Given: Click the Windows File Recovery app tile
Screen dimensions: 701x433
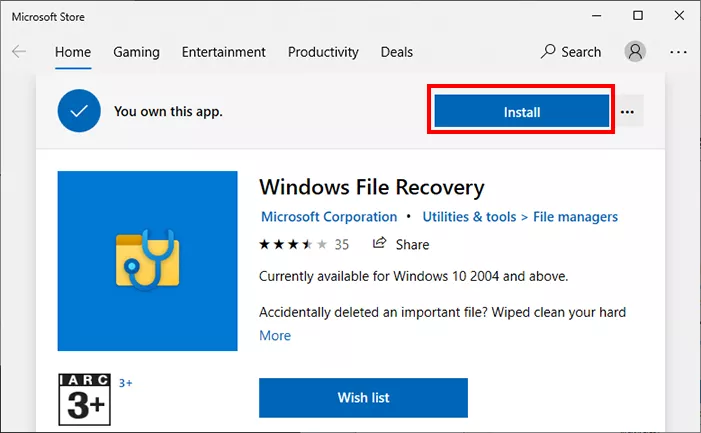Looking at the screenshot, I should coord(148,261).
